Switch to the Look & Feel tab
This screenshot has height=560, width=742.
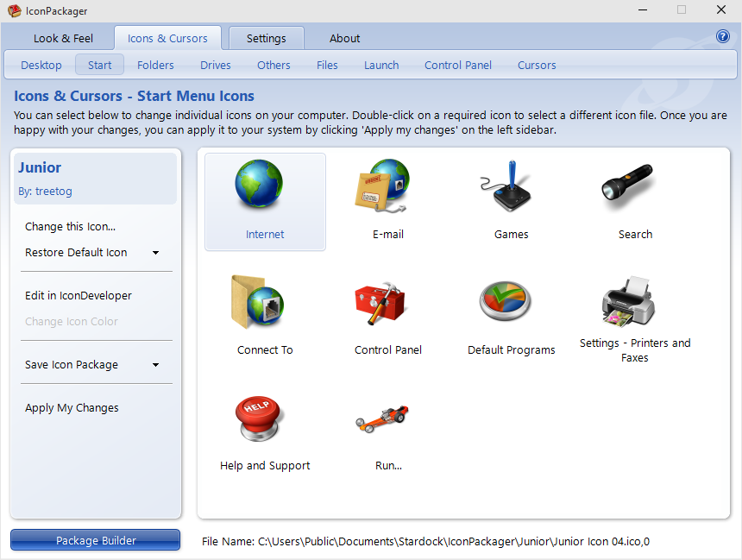(x=63, y=38)
